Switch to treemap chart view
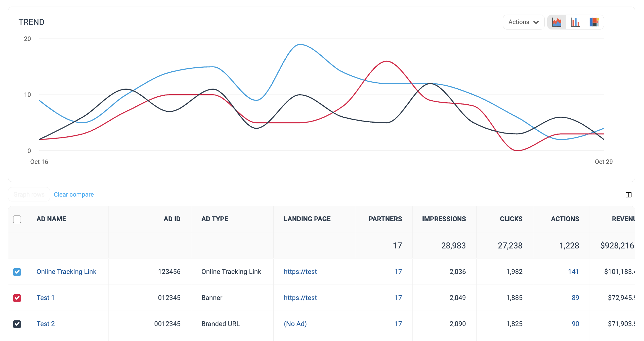The width and height of the screenshot is (644, 341). 594,22
